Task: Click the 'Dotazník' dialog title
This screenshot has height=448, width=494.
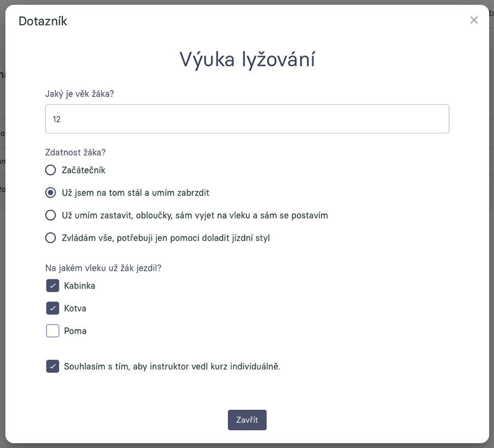Action: click(43, 21)
